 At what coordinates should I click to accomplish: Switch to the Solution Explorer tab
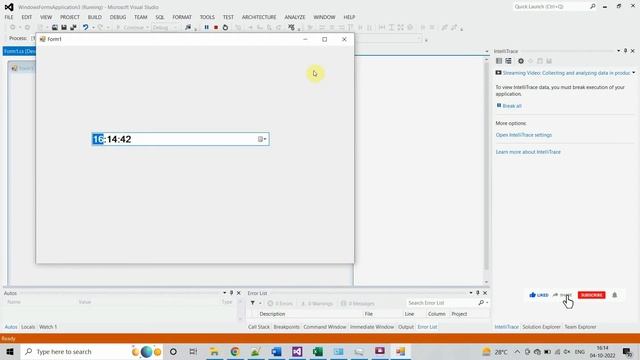pos(541,327)
